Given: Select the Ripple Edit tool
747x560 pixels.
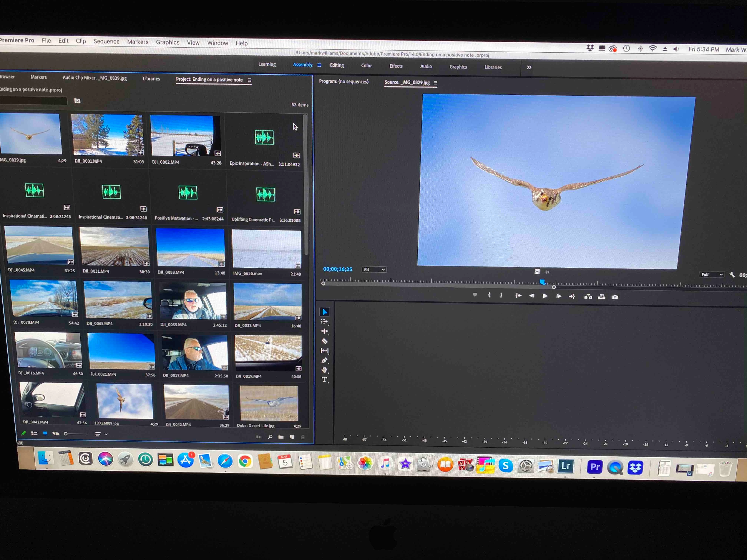Looking at the screenshot, I should (x=325, y=331).
